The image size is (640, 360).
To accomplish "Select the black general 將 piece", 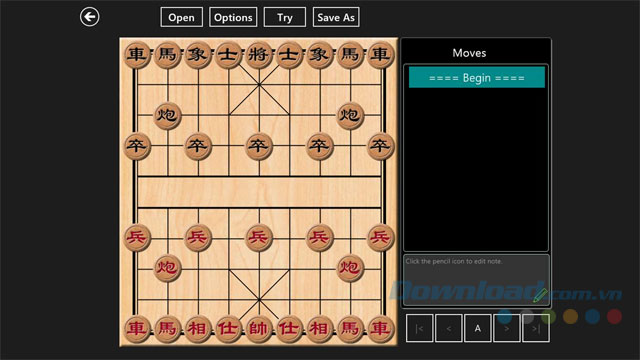I will pyautogui.click(x=259, y=54).
